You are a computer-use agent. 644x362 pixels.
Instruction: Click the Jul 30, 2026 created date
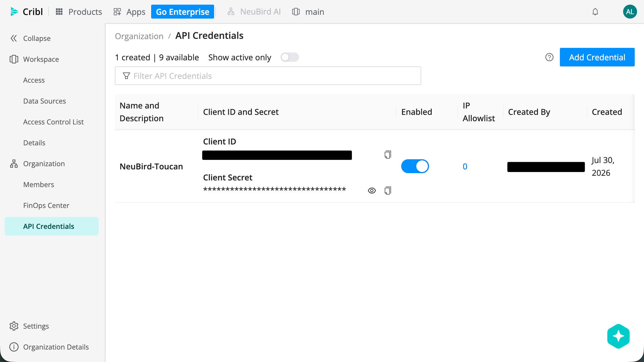pos(603,166)
